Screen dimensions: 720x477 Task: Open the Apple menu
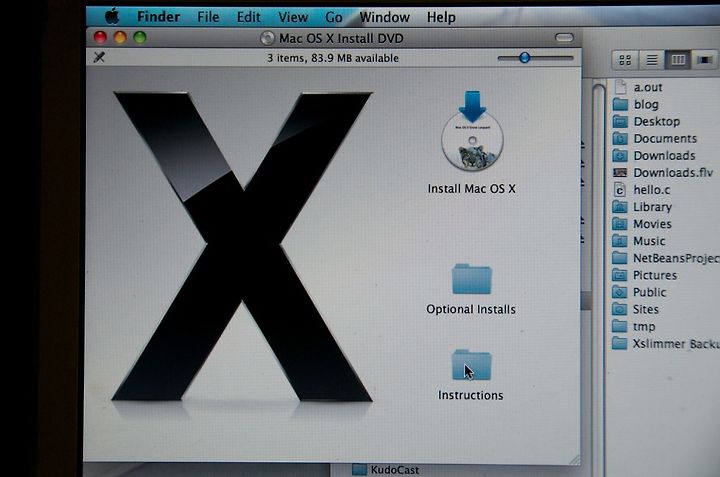112,17
